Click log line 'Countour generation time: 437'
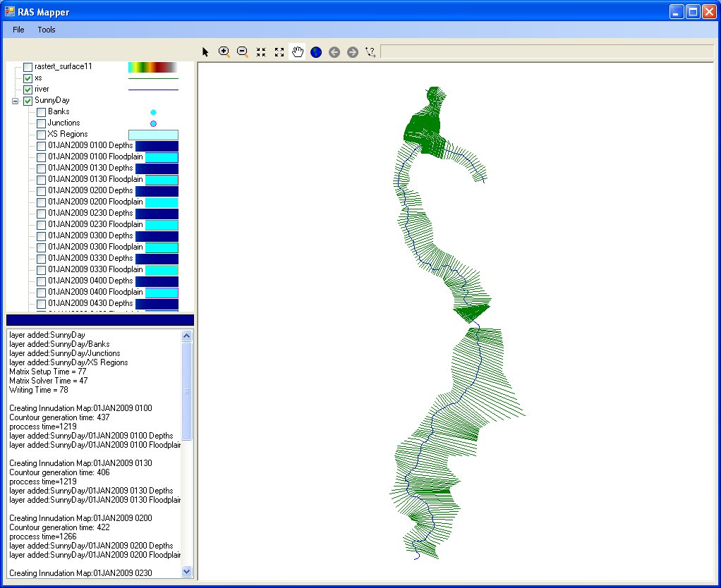The width and height of the screenshot is (721, 588). 59,417
